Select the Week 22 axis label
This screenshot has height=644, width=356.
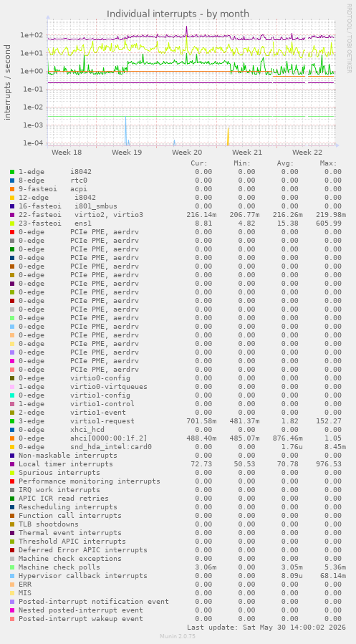coord(307,153)
